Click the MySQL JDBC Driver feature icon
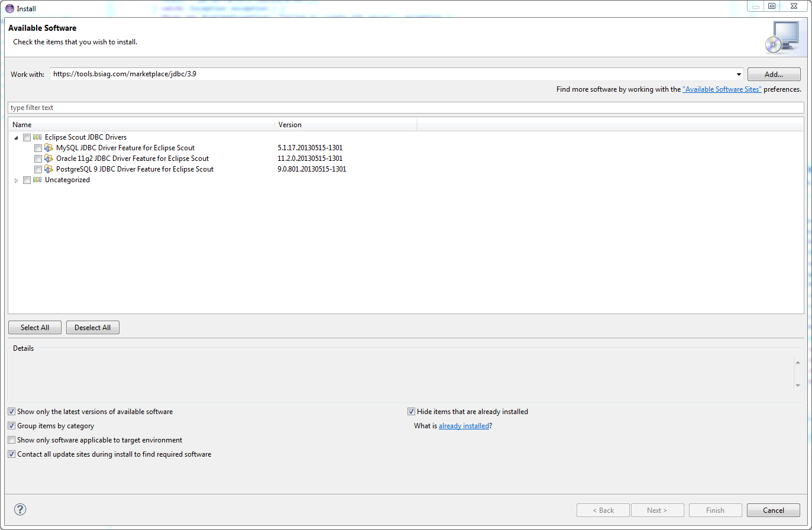Viewport: 812px width, 530px height. tap(49, 148)
